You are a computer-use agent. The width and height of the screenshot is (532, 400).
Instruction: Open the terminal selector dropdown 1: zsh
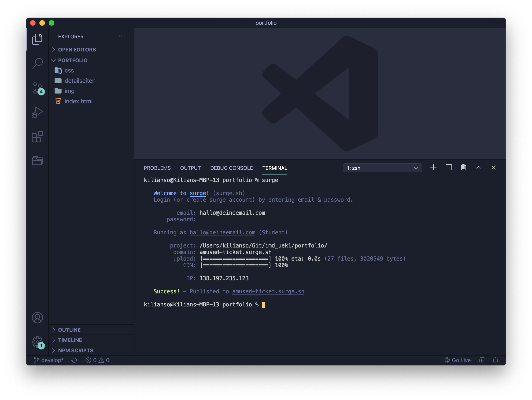[382, 168]
